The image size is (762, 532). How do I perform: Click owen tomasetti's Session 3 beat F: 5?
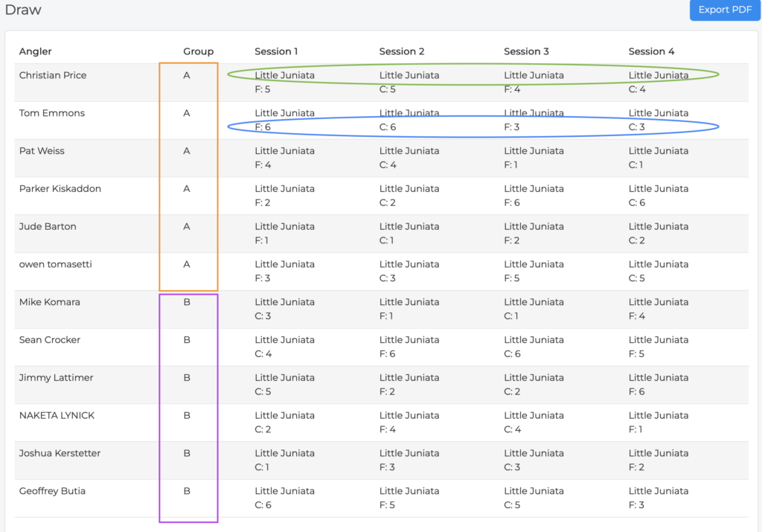point(512,278)
